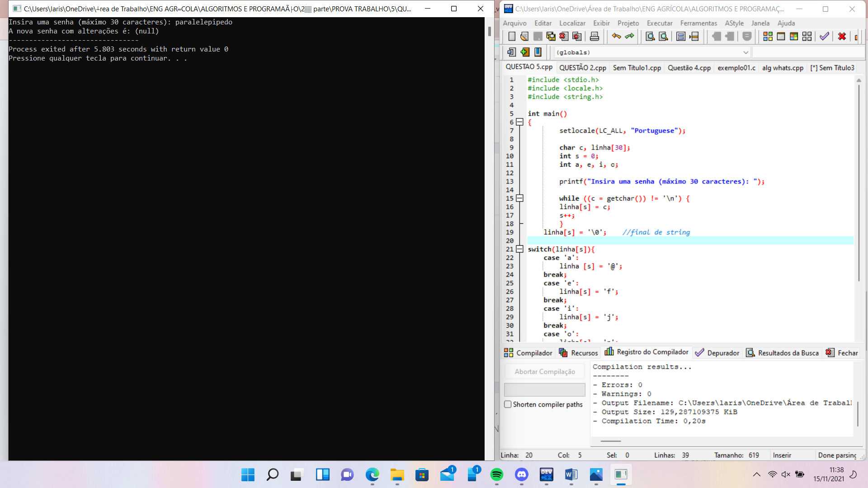The height and width of the screenshot is (488, 868).
Task: Open the Localizar menu
Action: point(572,23)
